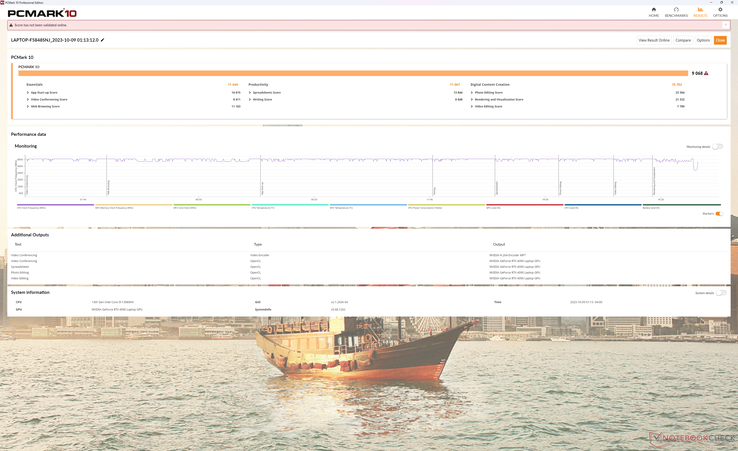Screen dimensions: 738x451
Task: Click the 9 068 total score
Action: pos(697,73)
